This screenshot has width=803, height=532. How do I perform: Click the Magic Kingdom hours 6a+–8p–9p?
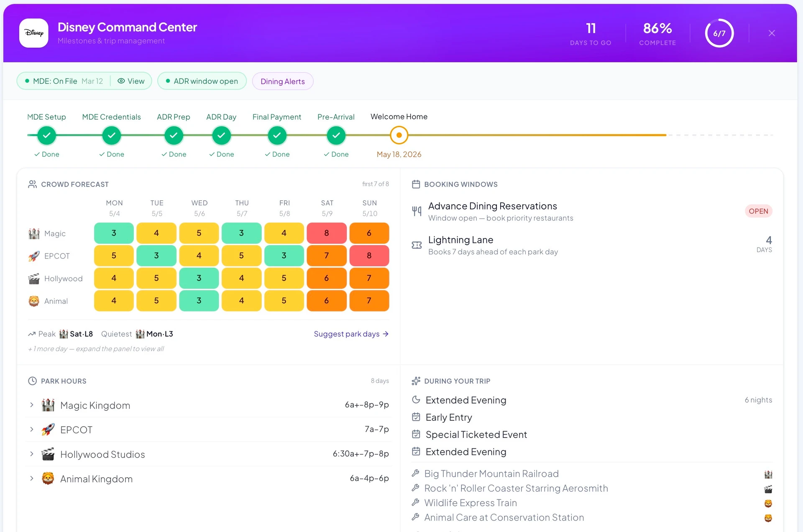click(x=367, y=405)
